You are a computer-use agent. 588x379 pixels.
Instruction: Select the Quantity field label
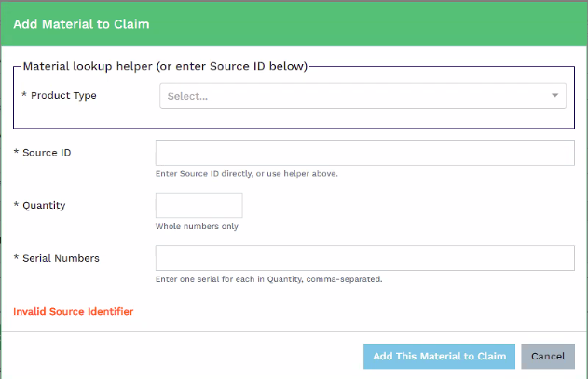tap(43, 205)
